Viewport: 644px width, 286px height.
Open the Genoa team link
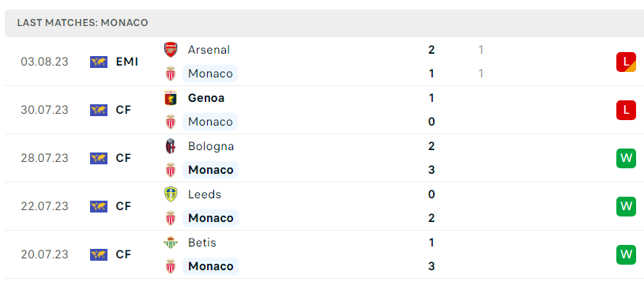tap(206, 98)
